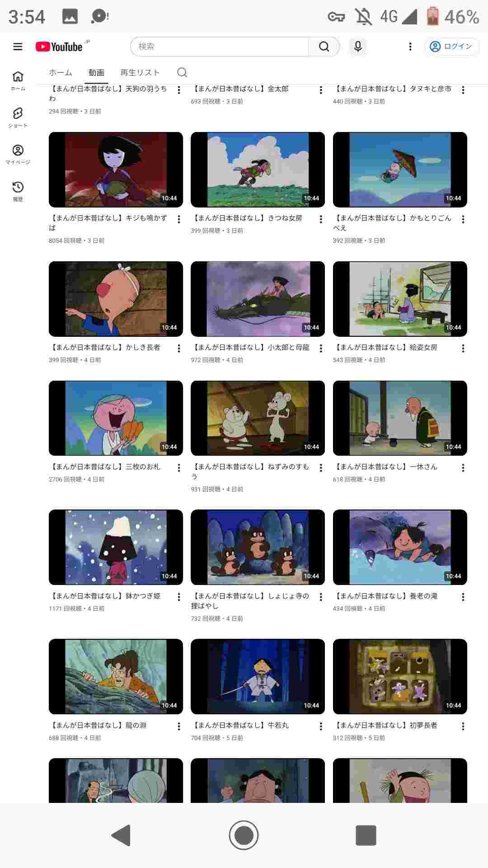The height and width of the screenshot is (868, 488).
Task: Search within channel using magnifier icon
Action: point(182,72)
